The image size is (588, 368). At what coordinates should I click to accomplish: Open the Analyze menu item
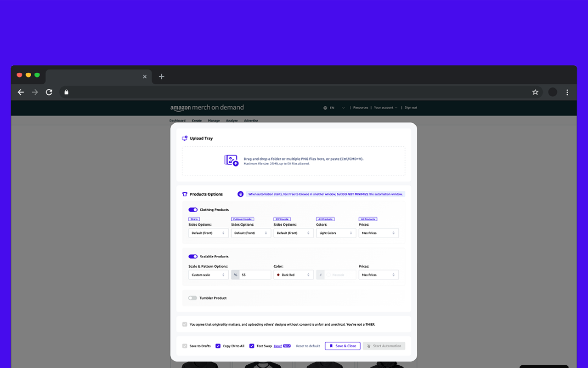pos(232,121)
